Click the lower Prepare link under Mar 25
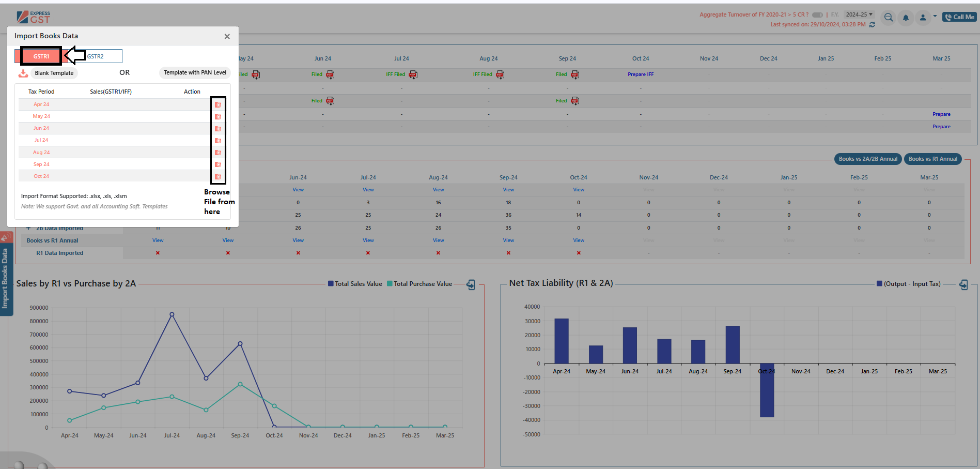The image size is (980, 469). [941, 127]
